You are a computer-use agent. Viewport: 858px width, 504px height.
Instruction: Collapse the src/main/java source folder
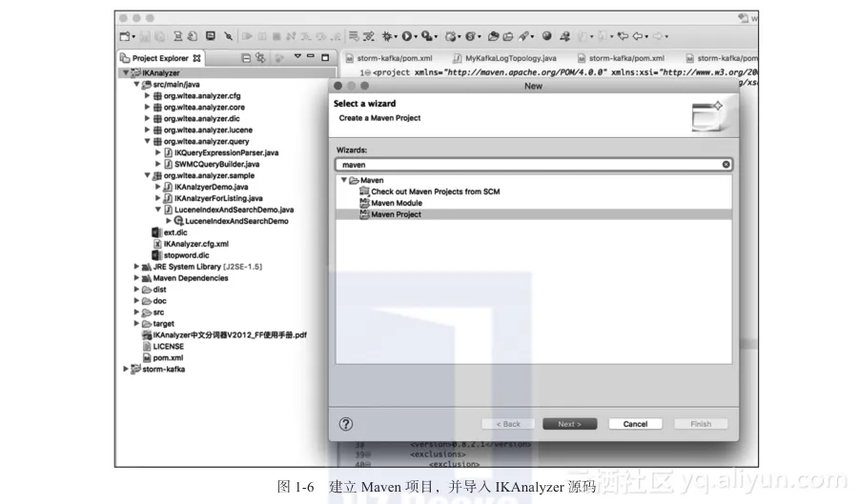point(136,84)
